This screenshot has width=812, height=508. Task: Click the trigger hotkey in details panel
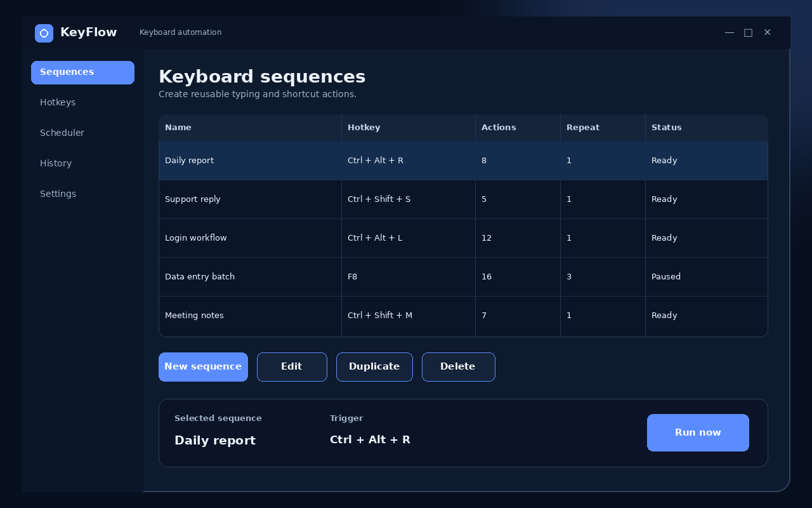[x=370, y=439]
